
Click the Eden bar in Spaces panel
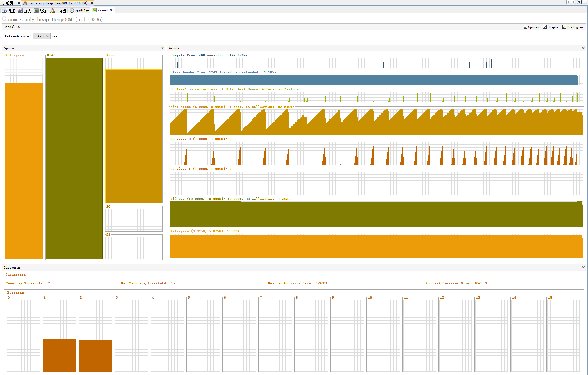134,136
